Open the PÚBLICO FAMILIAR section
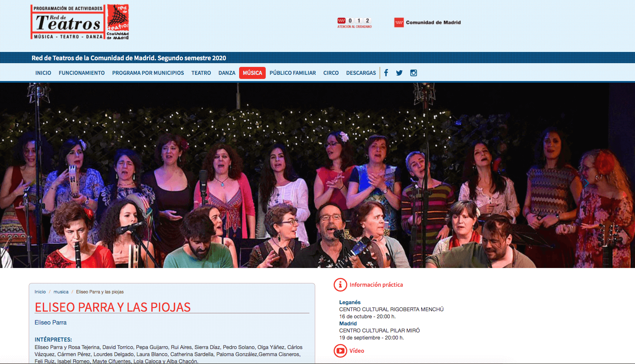 point(293,73)
